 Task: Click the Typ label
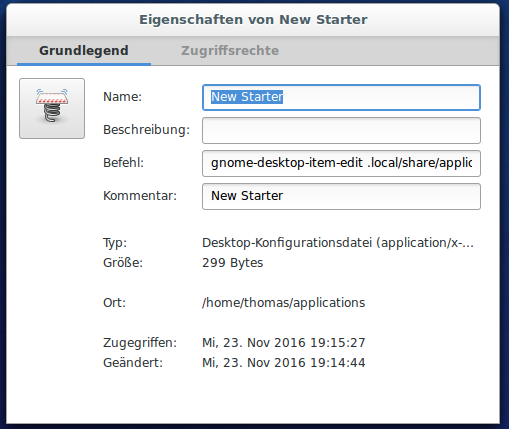click(115, 243)
